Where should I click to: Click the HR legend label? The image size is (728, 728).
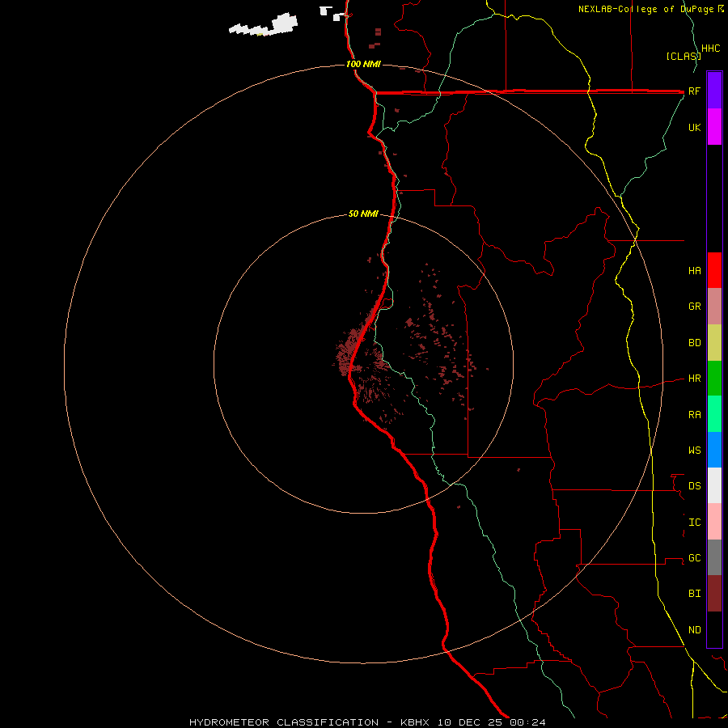[x=694, y=379]
